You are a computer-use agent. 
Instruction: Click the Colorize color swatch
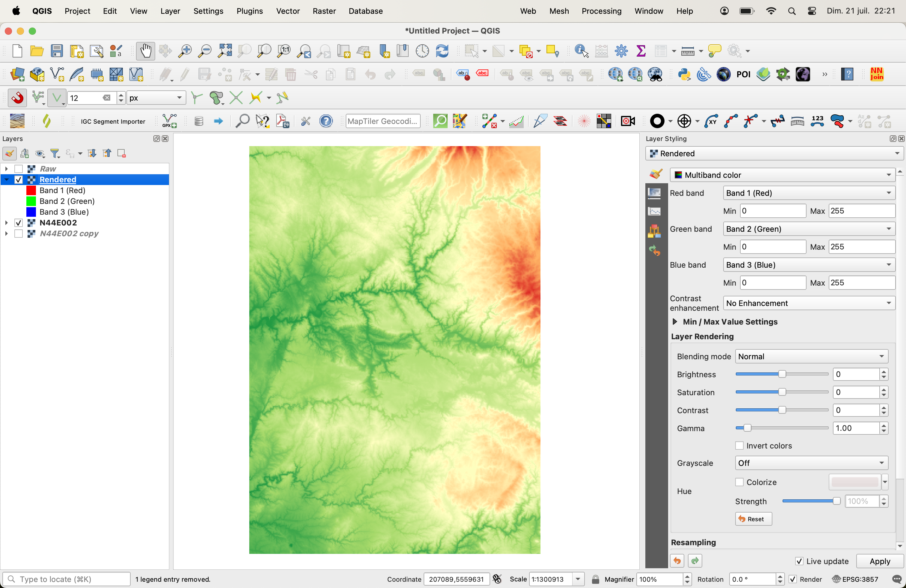point(854,482)
